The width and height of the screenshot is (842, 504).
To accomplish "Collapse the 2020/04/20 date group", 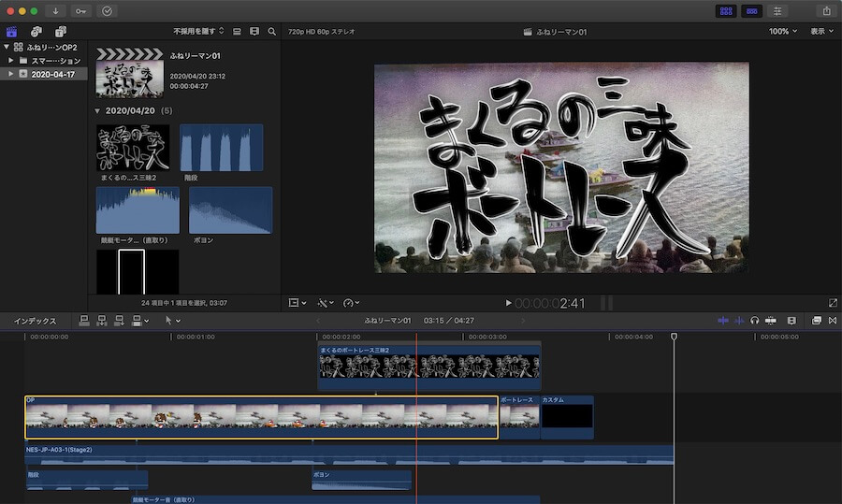I will click(x=97, y=111).
